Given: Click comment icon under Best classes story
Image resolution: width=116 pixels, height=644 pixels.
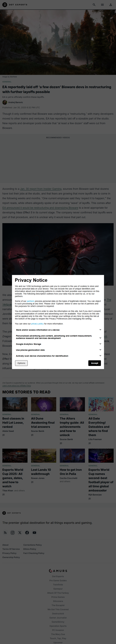Looking at the screenshot, I should point(4,435).
